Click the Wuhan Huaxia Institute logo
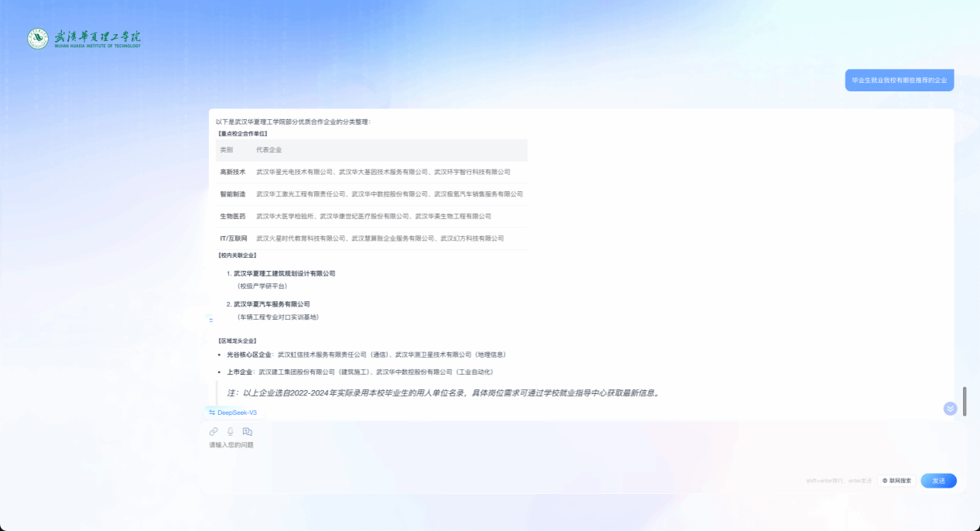The image size is (980, 531). pyautogui.click(x=84, y=39)
